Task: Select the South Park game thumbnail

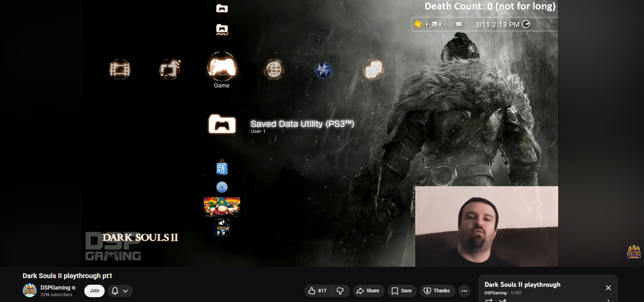Action: pyautogui.click(x=222, y=207)
